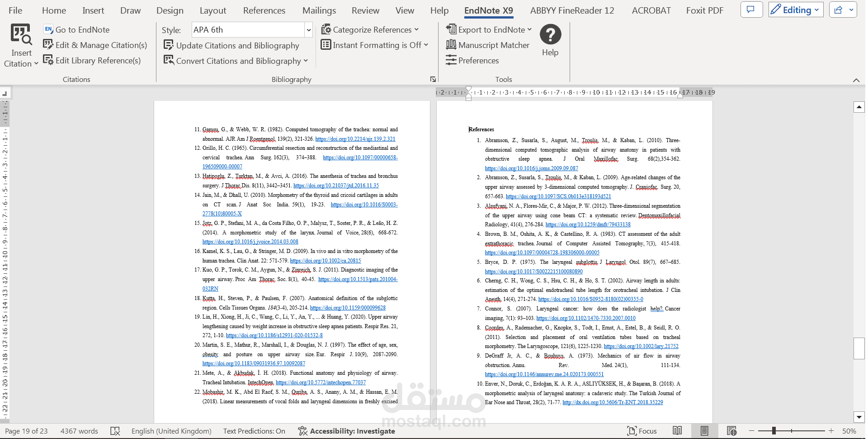Click Accessibility: Investigate in status bar
This screenshot has height=439, width=868.
tap(347, 431)
